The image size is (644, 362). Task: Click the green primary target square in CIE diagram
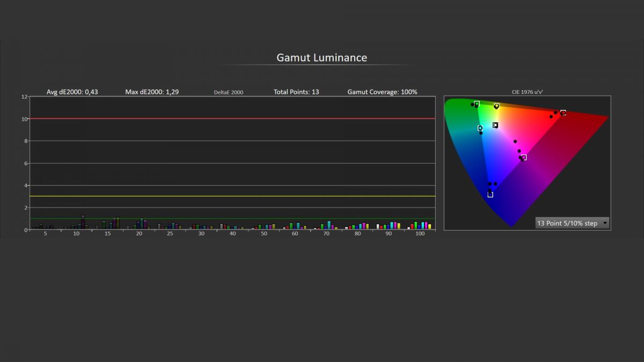[477, 104]
